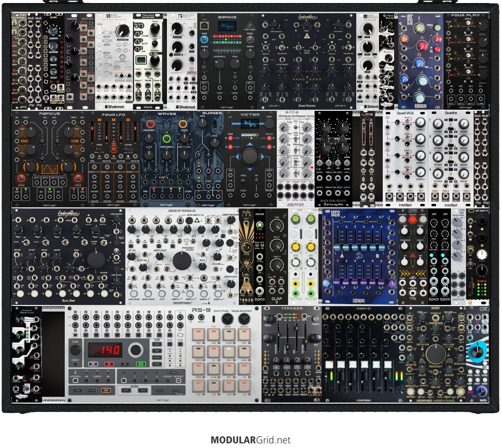Click the USB port on the Brains module
The image size is (502, 448).
click(204, 26)
